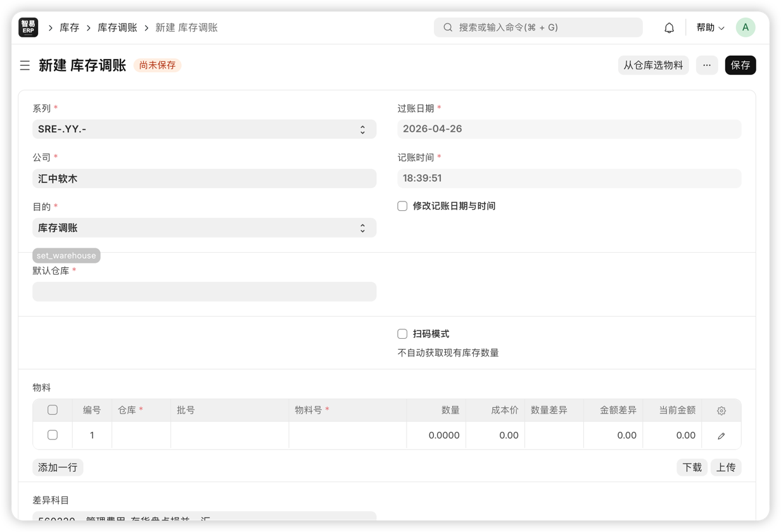Edit row 1 with pencil icon
Image resolution: width=781 pixels, height=532 pixels.
point(721,436)
